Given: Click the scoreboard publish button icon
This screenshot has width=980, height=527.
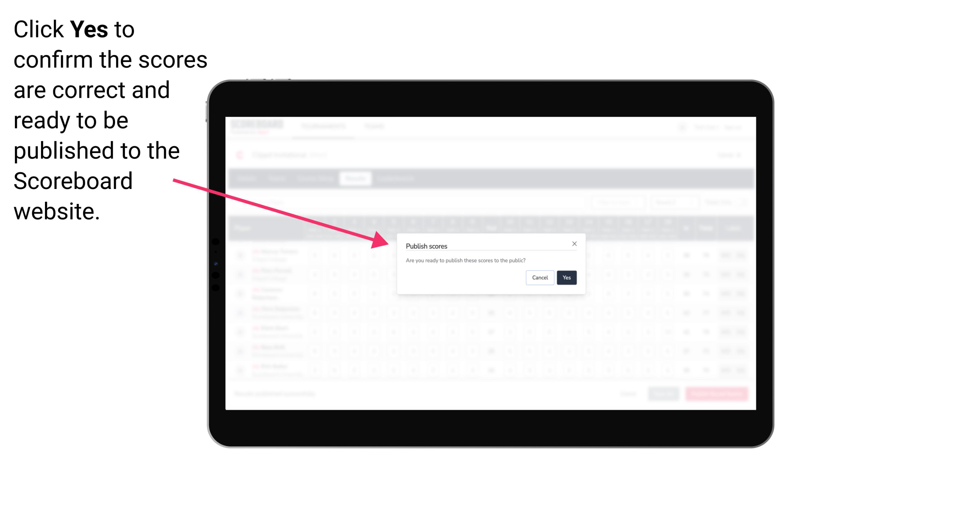Looking at the screenshot, I should pos(566,277).
